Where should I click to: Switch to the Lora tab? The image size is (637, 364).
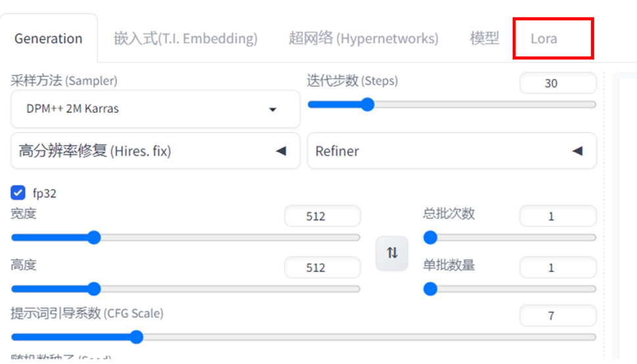pyautogui.click(x=544, y=39)
